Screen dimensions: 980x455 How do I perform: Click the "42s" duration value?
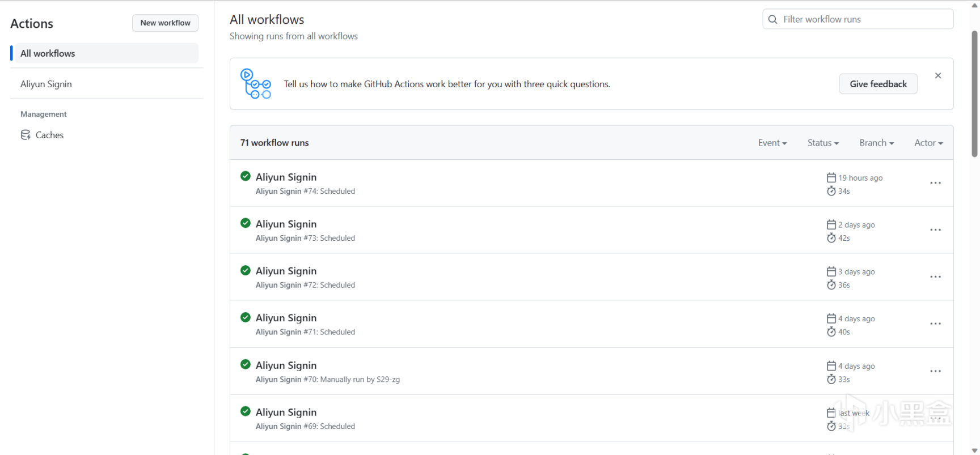(844, 239)
